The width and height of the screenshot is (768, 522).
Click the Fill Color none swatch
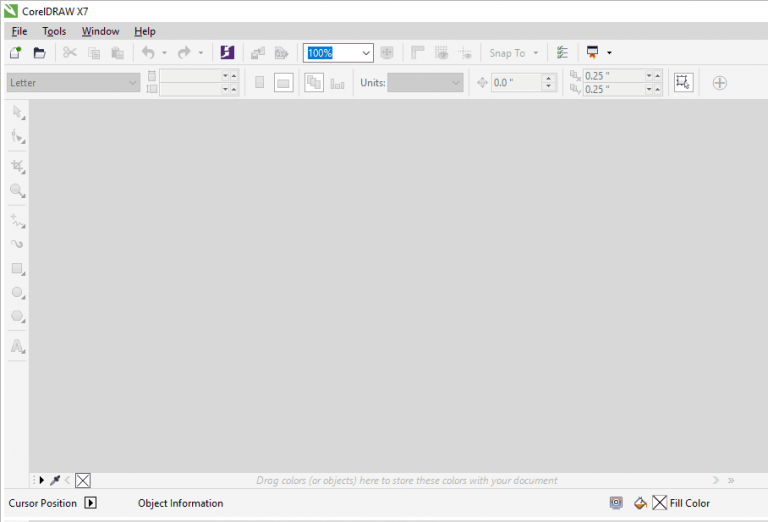(x=659, y=502)
